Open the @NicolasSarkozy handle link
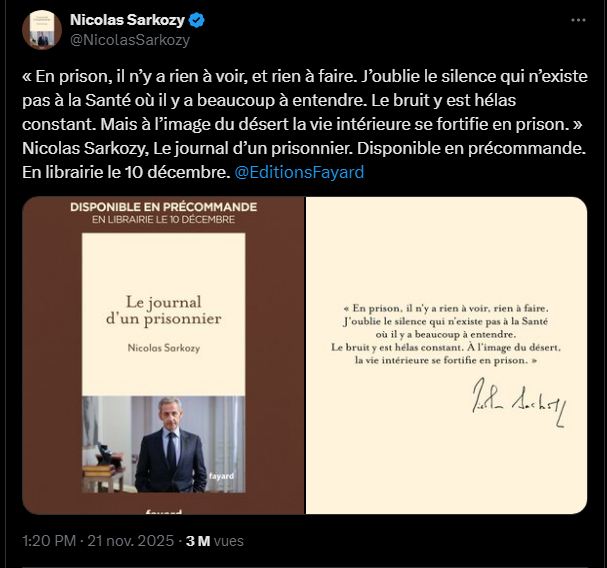The image size is (607, 568). pos(129,40)
